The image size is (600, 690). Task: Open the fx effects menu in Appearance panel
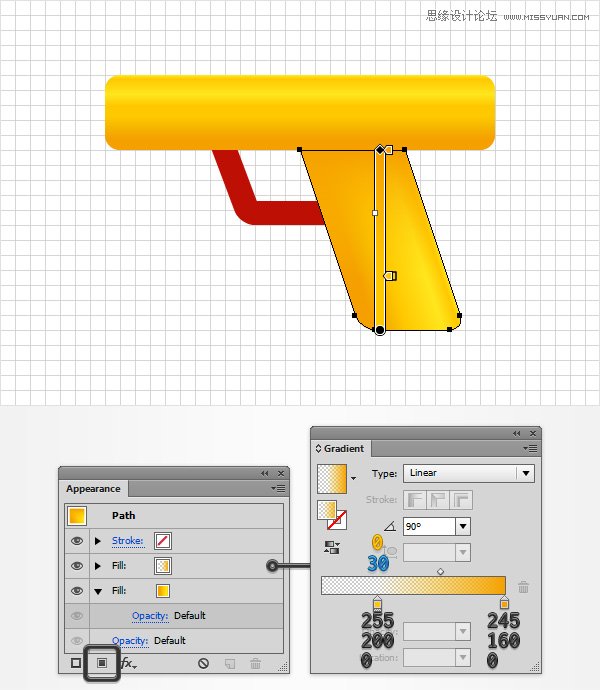pos(129,663)
